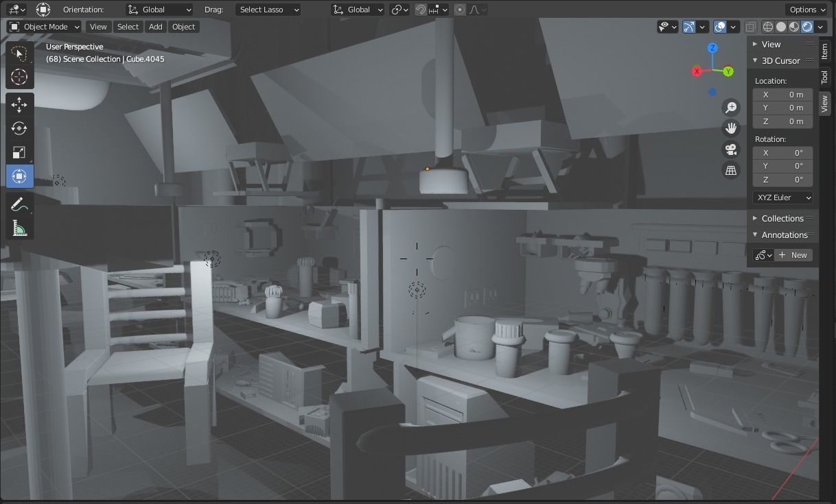Image resolution: width=836 pixels, height=504 pixels.
Task: Open the pivot point dropdown
Action: point(399,10)
